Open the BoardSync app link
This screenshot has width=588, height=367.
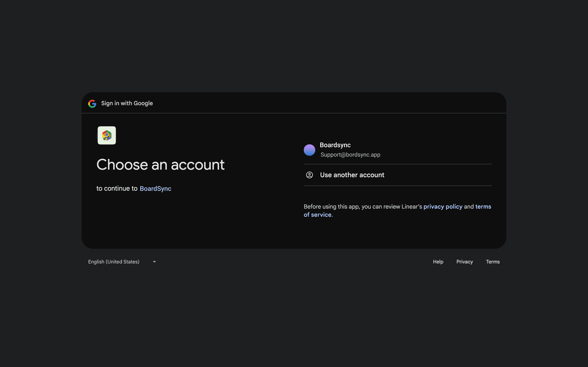156,189
